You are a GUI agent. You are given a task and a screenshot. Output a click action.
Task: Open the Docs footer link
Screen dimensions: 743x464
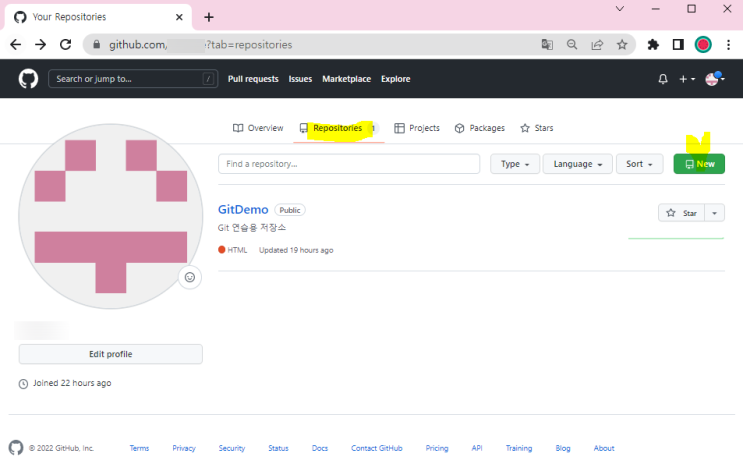tap(320, 448)
